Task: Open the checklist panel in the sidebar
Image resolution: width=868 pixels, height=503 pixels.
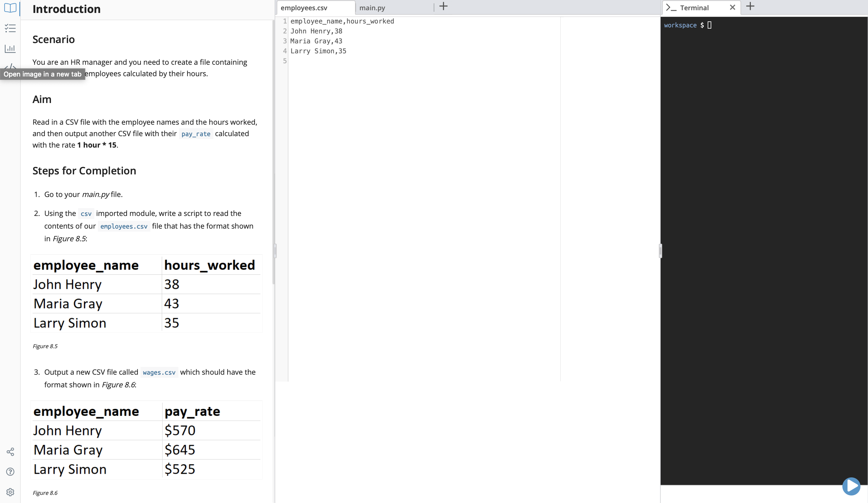Action: (10, 28)
